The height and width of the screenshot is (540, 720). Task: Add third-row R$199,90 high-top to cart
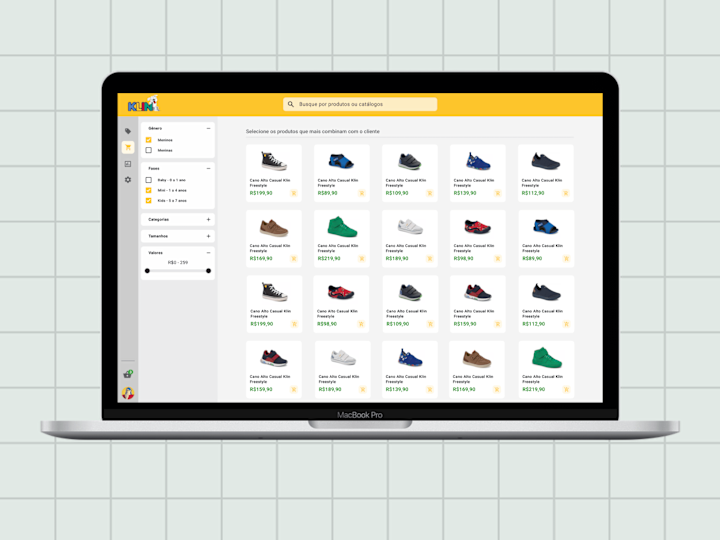294,324
